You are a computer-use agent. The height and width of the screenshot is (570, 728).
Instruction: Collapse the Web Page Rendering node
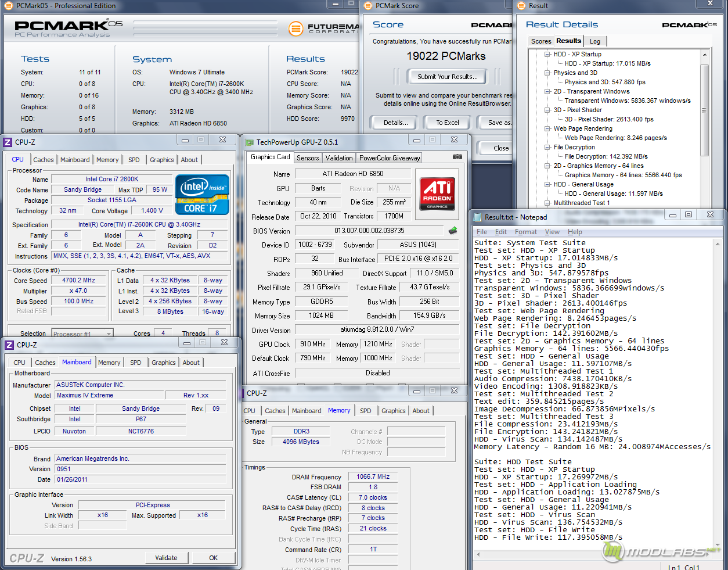(x=547, y=128)
